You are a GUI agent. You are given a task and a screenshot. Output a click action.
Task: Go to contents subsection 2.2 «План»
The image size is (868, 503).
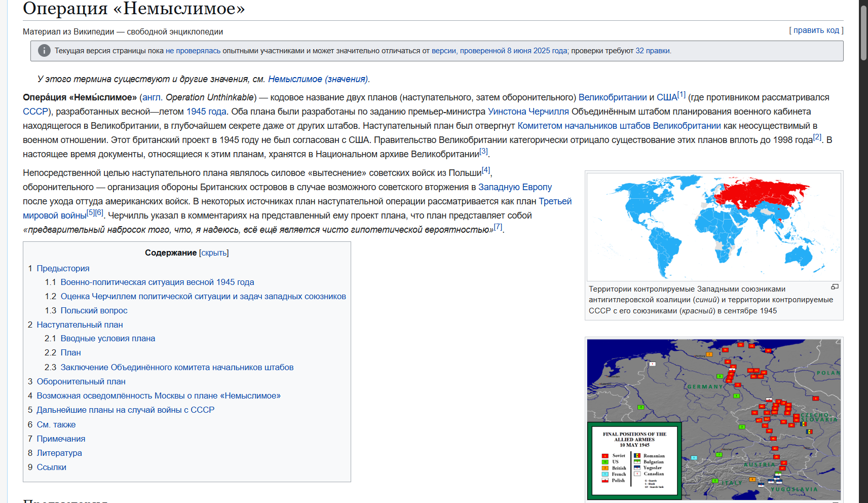tap(70, 353)
